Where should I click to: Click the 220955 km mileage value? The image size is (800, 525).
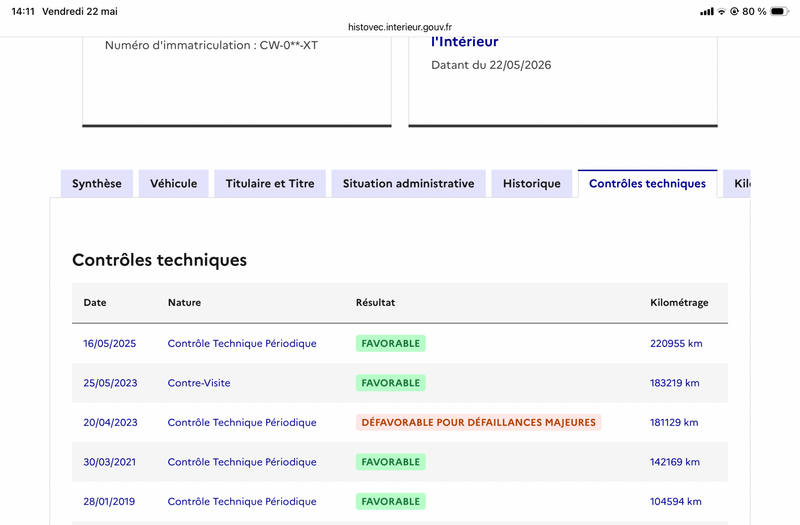click(676, 343)
